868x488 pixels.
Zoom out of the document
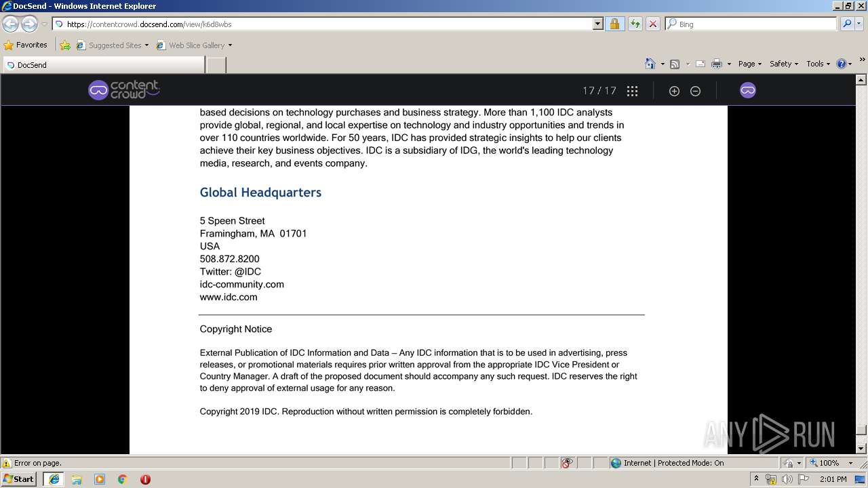click(695, 91)
